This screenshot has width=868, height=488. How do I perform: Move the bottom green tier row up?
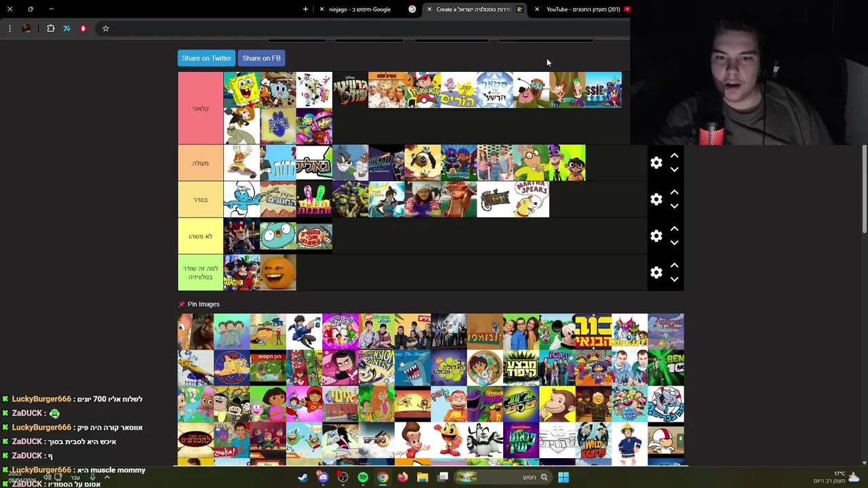pyautogui.click(x=674, y=266)
